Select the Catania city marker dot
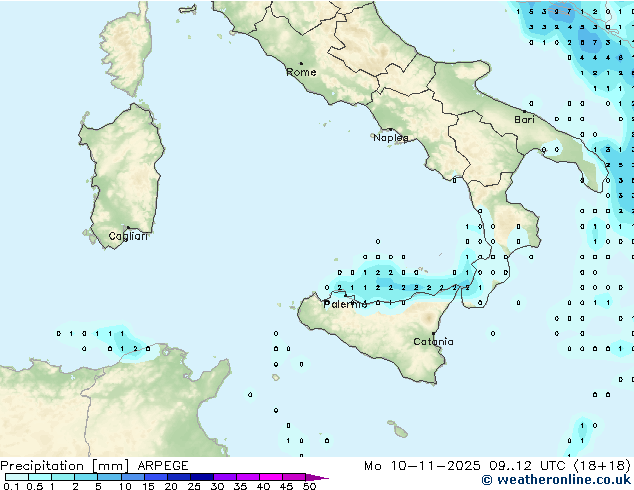The image size is (634, 490). [432, 333]
